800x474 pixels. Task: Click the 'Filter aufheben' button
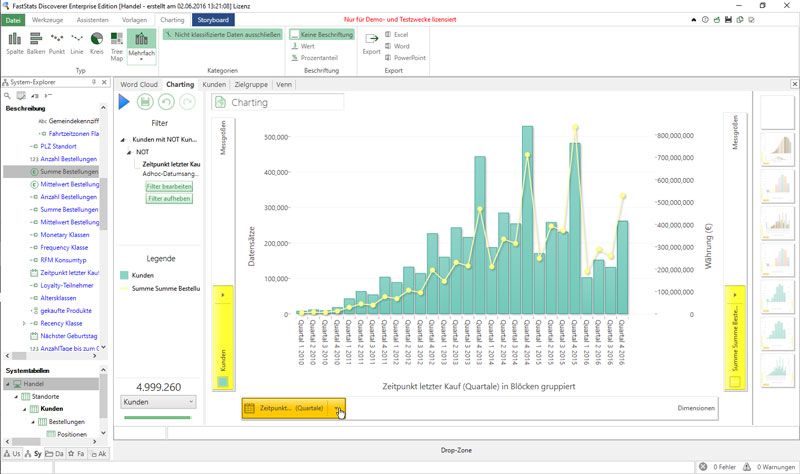(x=169, y=199)
